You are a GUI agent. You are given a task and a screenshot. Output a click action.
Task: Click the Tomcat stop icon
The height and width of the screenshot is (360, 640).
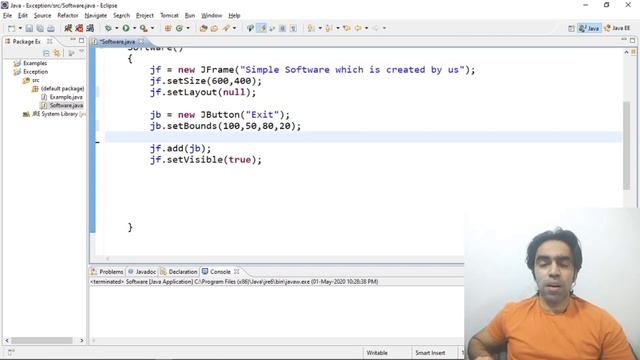[79, 28]
